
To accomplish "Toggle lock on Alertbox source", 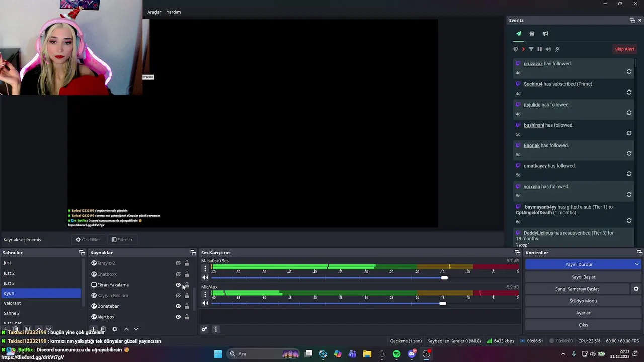I will coord(187,317).
